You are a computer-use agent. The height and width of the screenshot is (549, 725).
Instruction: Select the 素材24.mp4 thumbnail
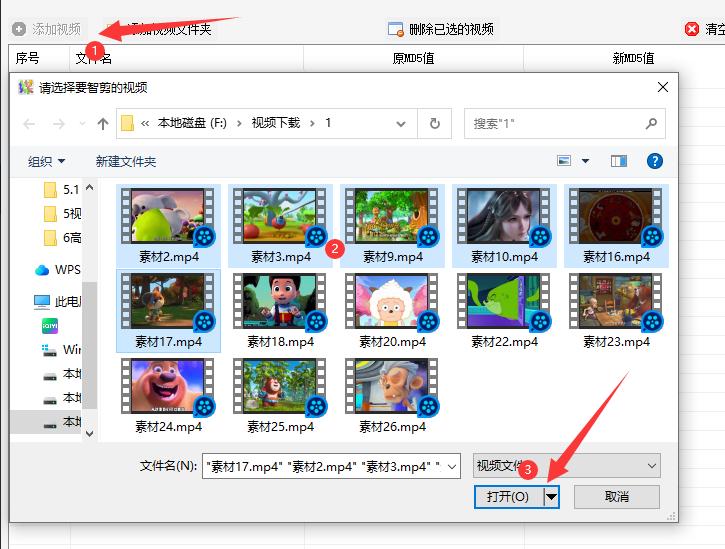(x=168, y=396)
